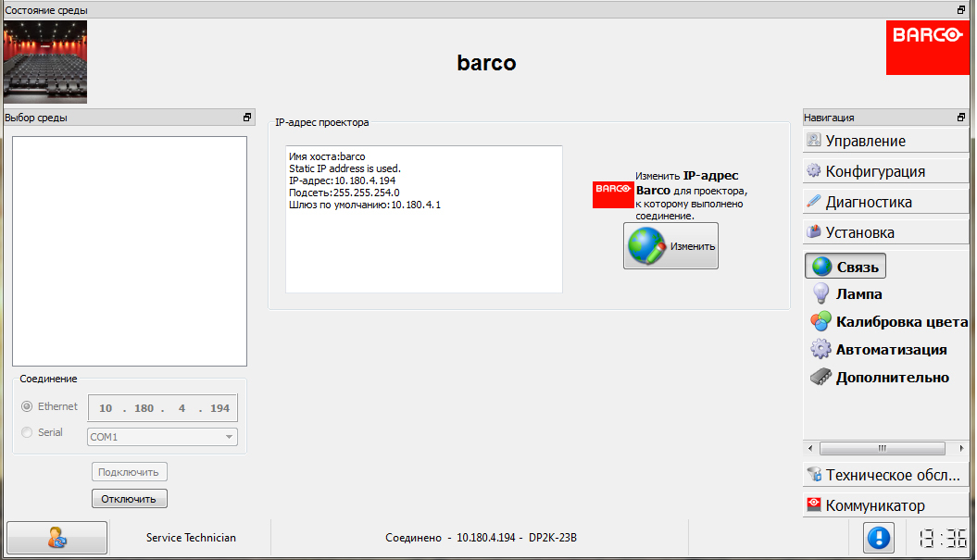
Task: Click the navigation scrollbar right arrow
Action: [x=961, y=448]
